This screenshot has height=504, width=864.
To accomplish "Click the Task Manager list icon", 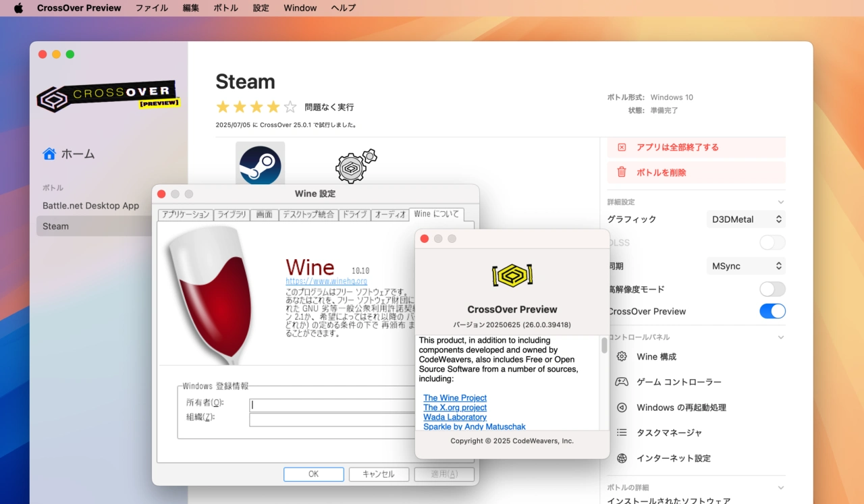I will pyautogui.click(x=622, y=432).
